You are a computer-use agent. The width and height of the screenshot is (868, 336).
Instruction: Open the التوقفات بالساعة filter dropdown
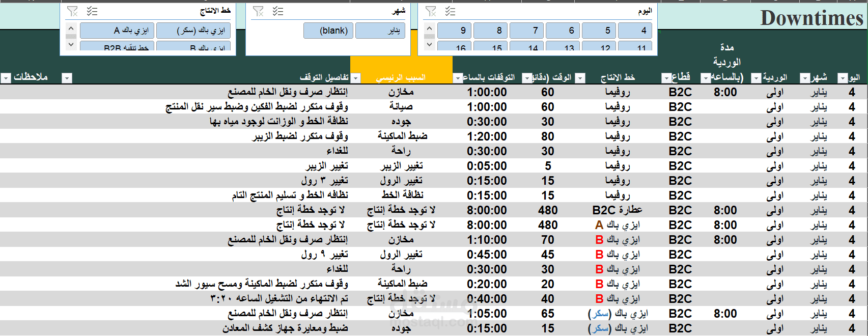point(458,78)
